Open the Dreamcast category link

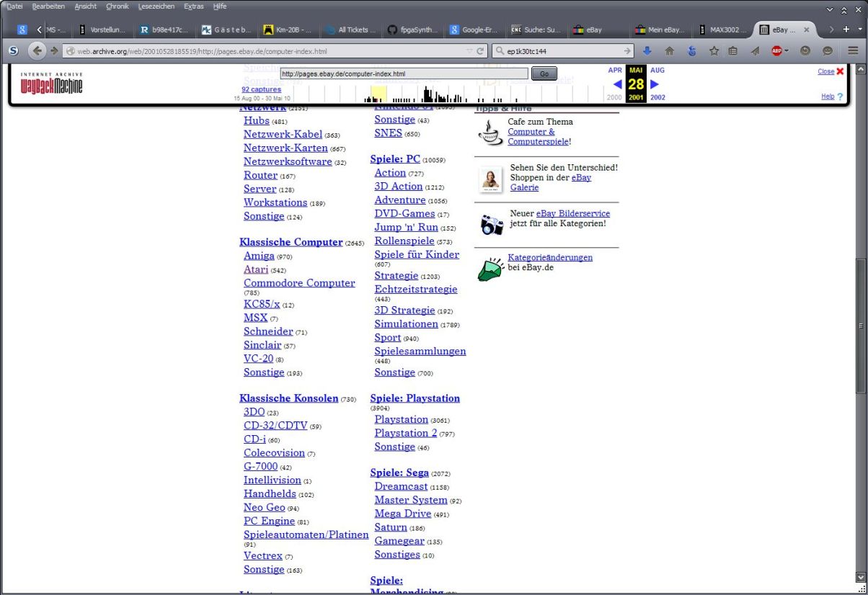401,486
